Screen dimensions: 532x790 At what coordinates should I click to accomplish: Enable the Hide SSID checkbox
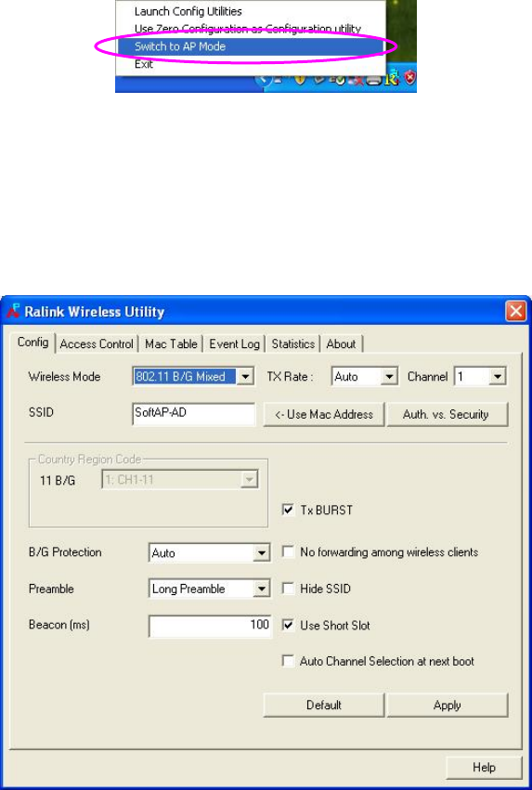[x=288, y=589]
